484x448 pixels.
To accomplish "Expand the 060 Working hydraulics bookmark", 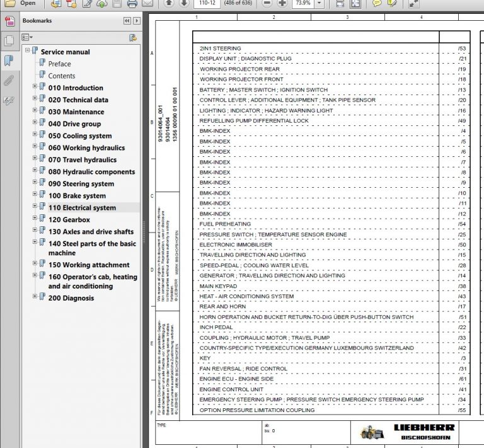I will pos(35,146).
